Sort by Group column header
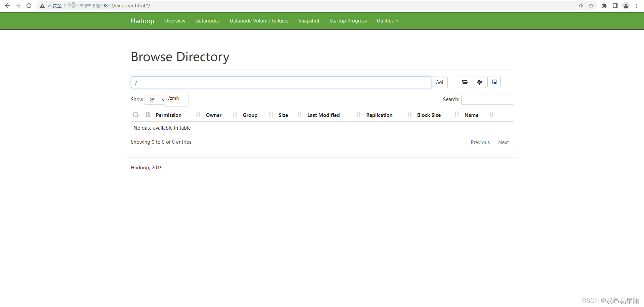 click(250, 115)
